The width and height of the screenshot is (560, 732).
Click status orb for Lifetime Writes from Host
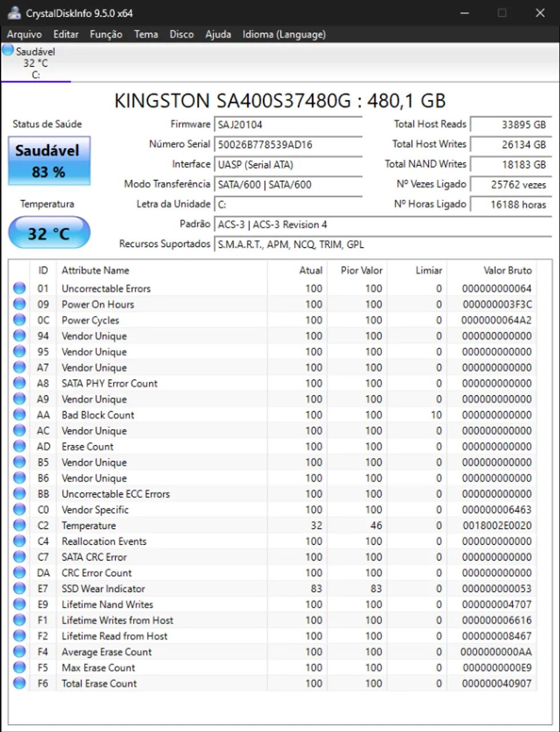pyautogui.click(x=19, y=620)
